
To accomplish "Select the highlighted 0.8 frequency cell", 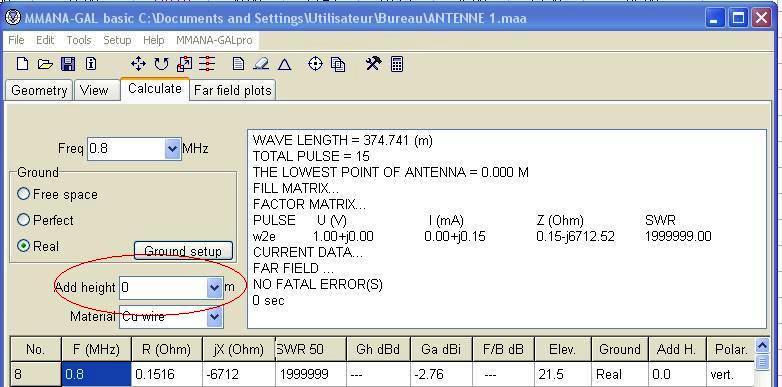I will pyautogui.click(x=96, y=374).
